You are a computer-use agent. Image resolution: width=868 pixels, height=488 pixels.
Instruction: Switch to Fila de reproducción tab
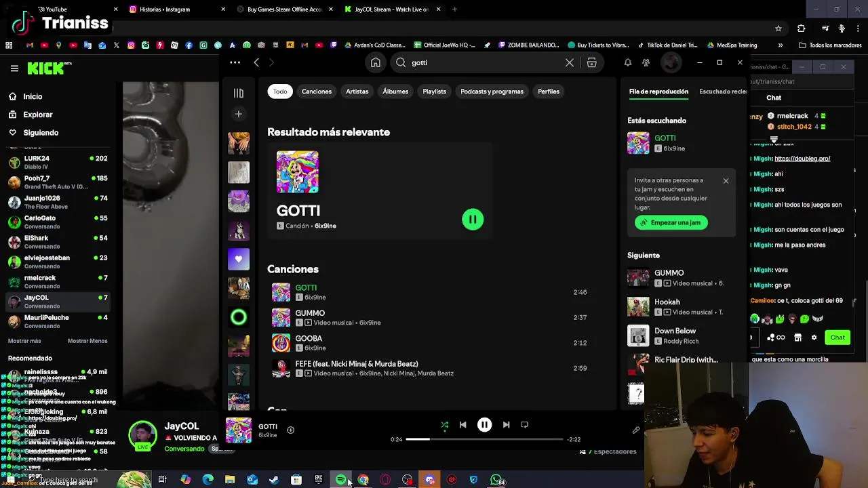(658, 91)
